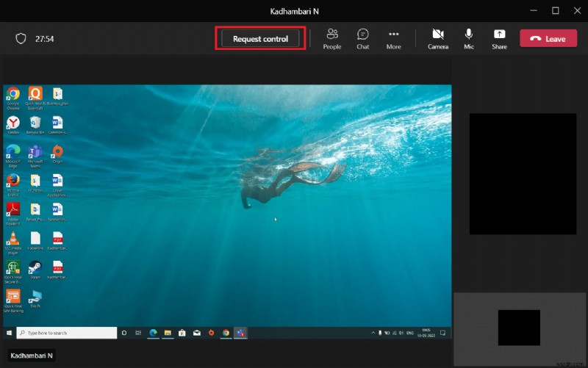Image resolution: width=588 pixels, height=368 pixels.
Task: Select the Microsoft Teams desktop icon
Action: point(35,153)
